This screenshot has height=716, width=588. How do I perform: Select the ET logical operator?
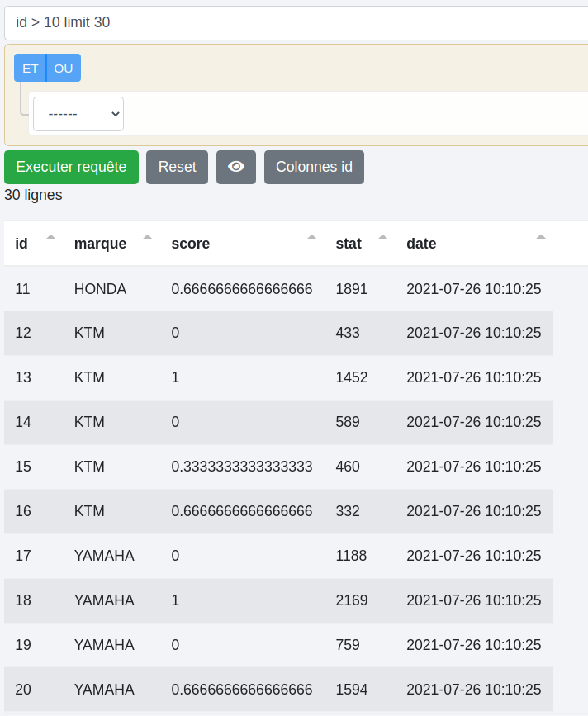31,68
